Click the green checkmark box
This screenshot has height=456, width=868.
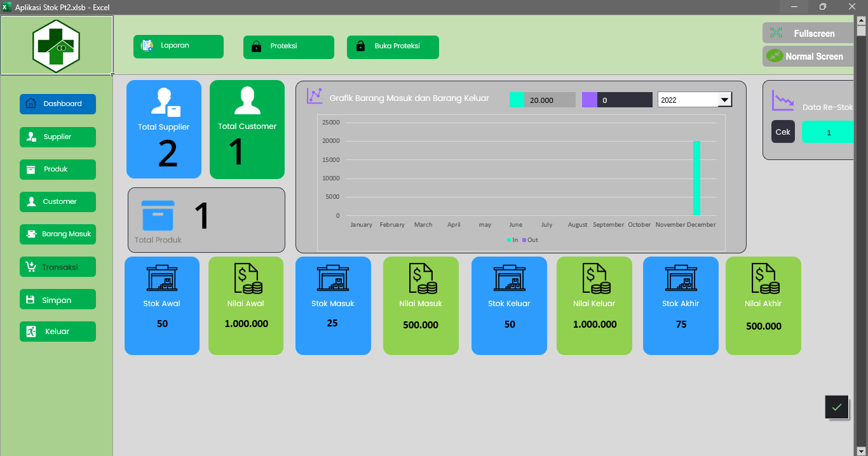(x=836, y=407)
